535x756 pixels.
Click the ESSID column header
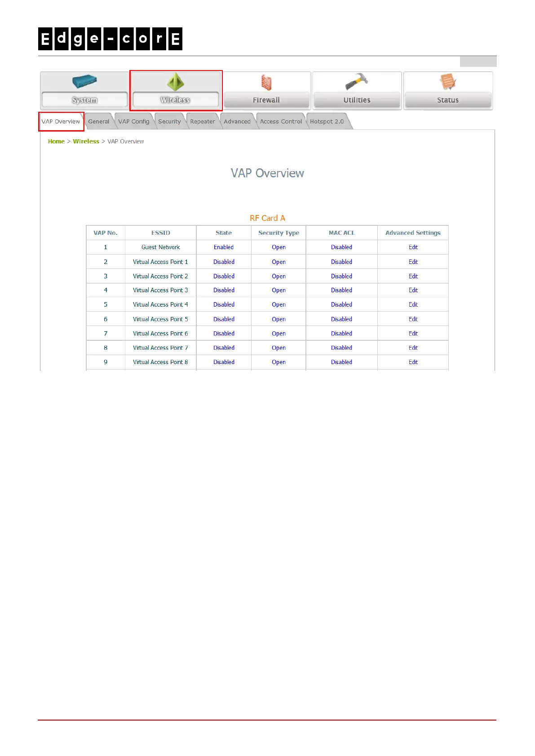[x=161, y=233]
